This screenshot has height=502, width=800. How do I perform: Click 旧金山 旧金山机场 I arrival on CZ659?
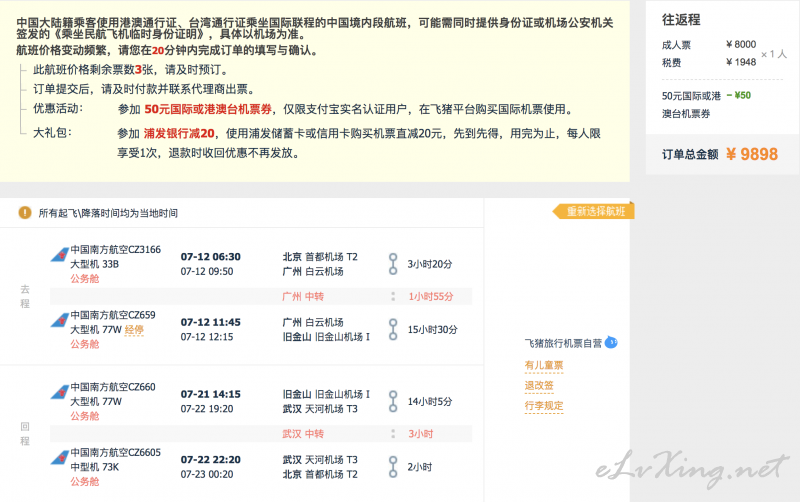pos(326,337)
